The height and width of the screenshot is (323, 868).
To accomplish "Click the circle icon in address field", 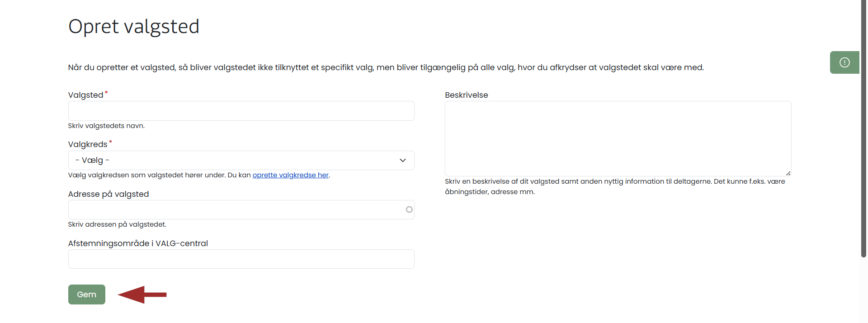I will [409, 209].
